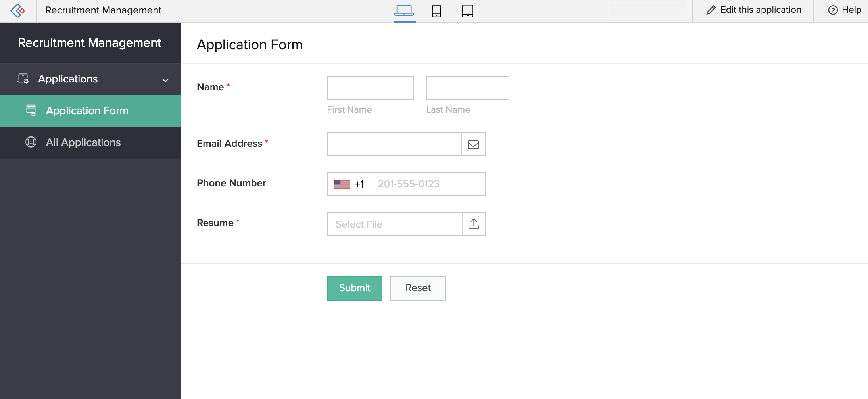This screenshot has height=399, width=868.
Task: Click the email envelope icon
Action: click(x=473, y=144)
